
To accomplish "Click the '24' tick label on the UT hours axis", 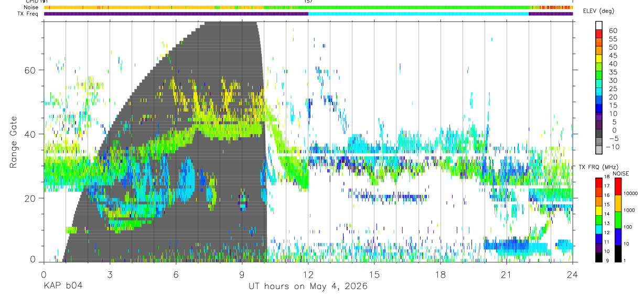I will pos(573,274).
